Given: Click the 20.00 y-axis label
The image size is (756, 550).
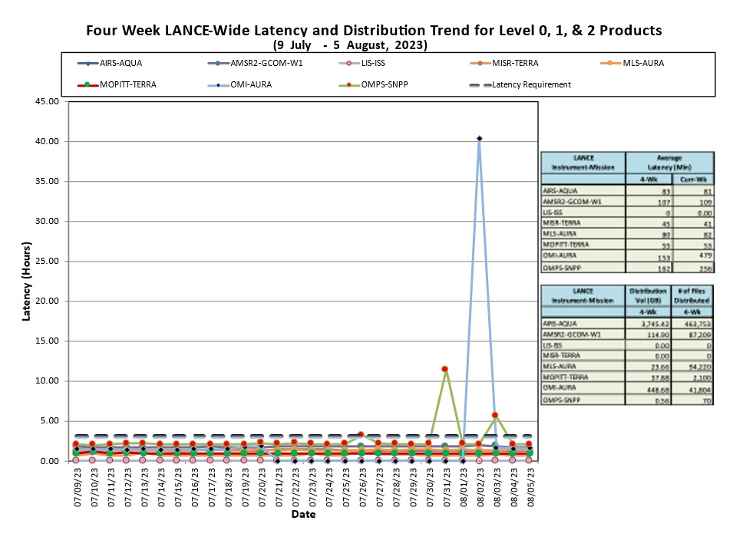Looking at the screenshot, I should coord(47,301).
